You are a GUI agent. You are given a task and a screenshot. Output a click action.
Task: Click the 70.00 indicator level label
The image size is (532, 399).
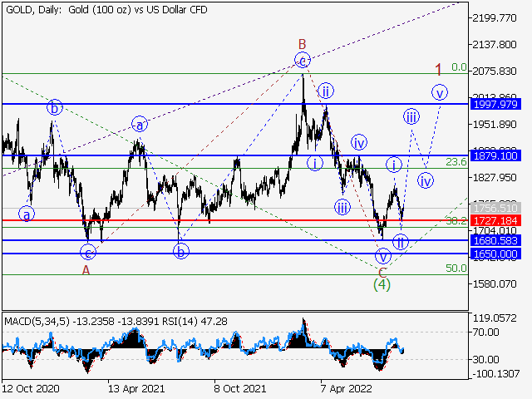[486, 332]
